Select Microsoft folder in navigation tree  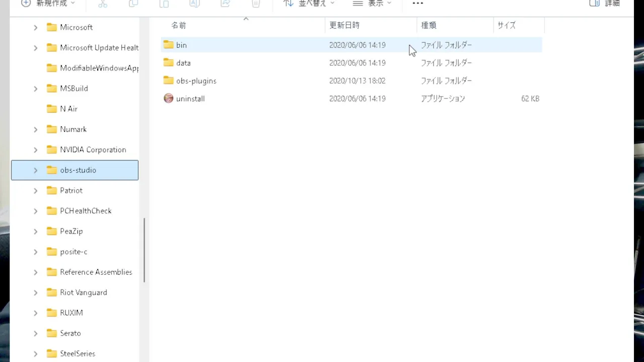point(76,27)
